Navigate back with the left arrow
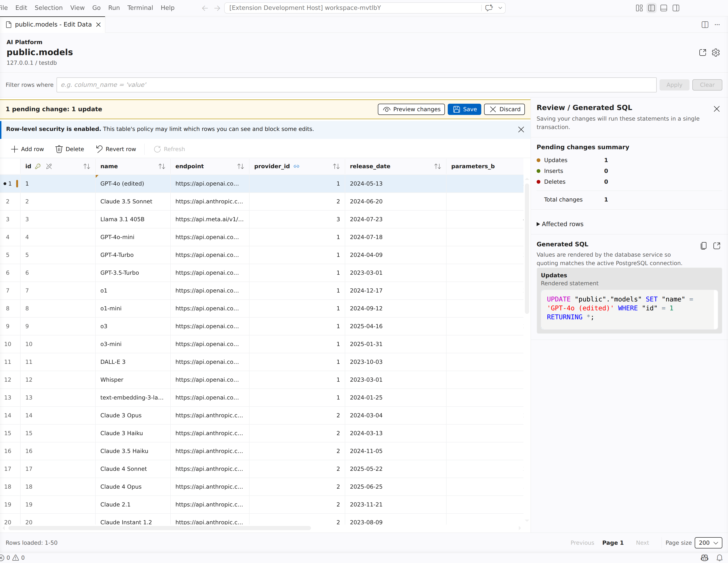 tap(205, 8)
